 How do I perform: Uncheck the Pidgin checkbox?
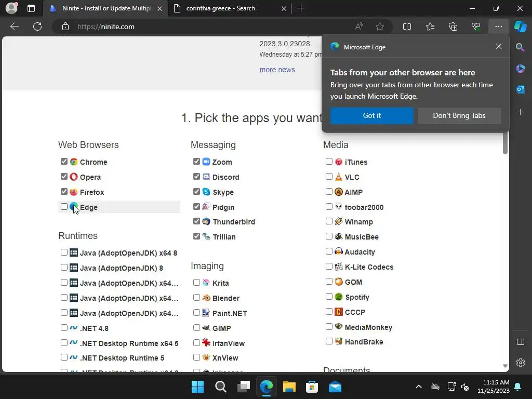tap(196, 206)
